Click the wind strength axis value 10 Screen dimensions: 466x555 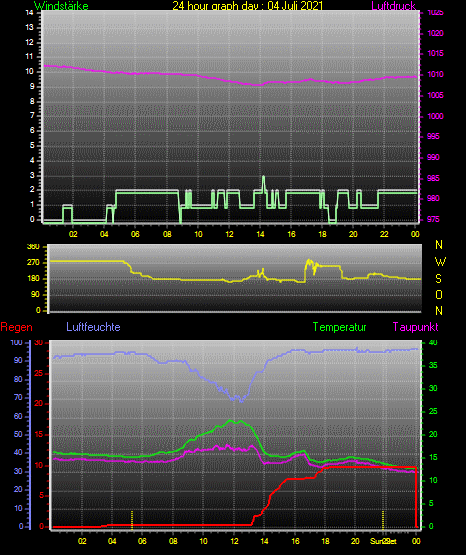pyautogui.click(x=30, y=71)
